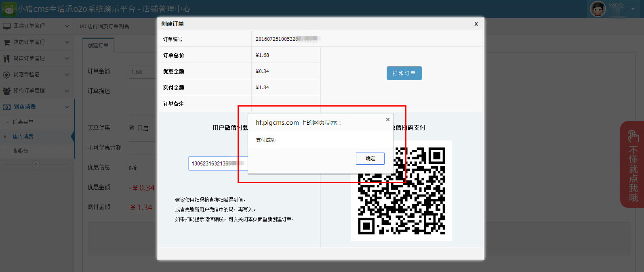The image size is (644, 272).
Task: Click the 支付成功 message text
Action: (265, 140)
